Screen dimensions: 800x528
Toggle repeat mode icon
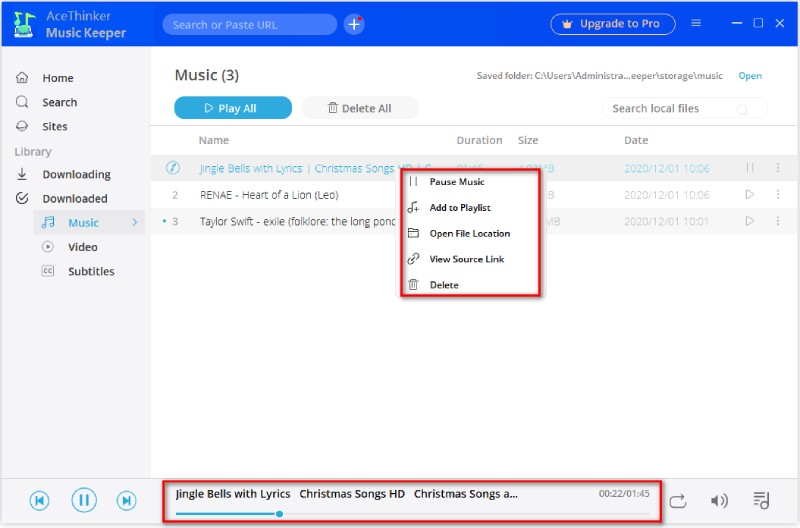coord(678,501)
